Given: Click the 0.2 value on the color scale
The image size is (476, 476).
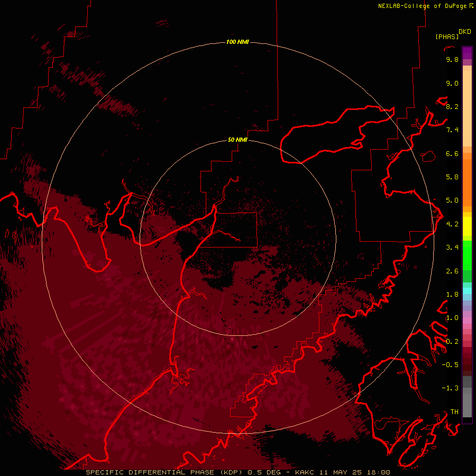Looking at the screenshot, I should tap(452, 342).
